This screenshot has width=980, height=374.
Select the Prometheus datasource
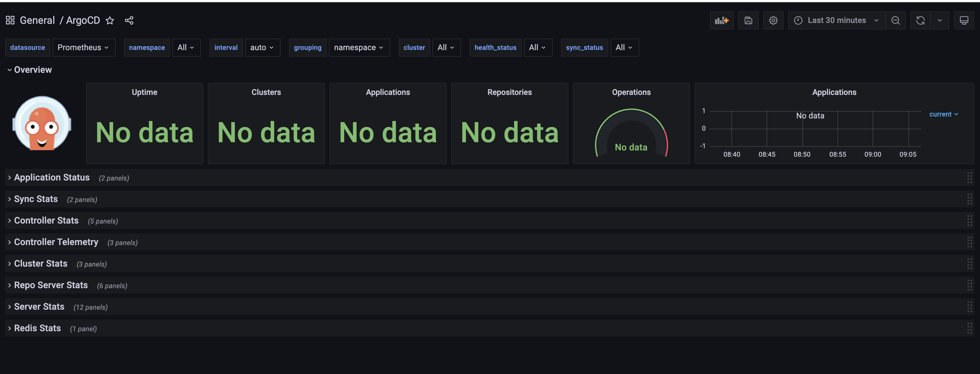click(84, 47)
